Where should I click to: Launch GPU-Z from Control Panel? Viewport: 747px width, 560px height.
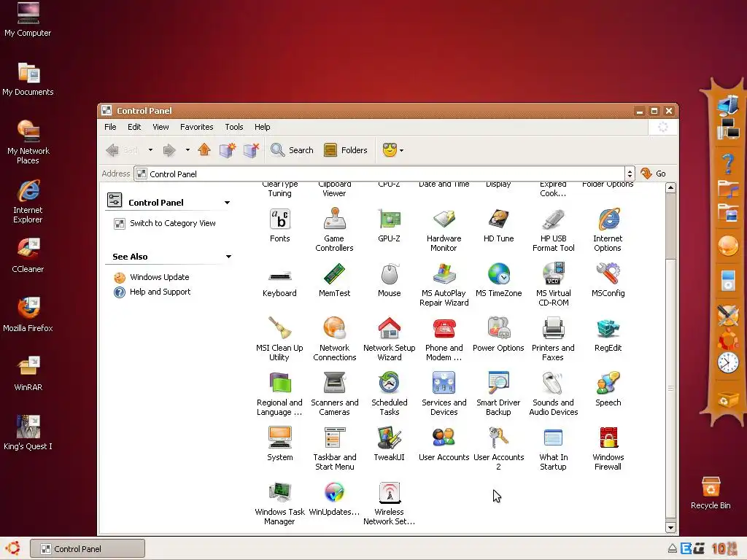(389, 225)
